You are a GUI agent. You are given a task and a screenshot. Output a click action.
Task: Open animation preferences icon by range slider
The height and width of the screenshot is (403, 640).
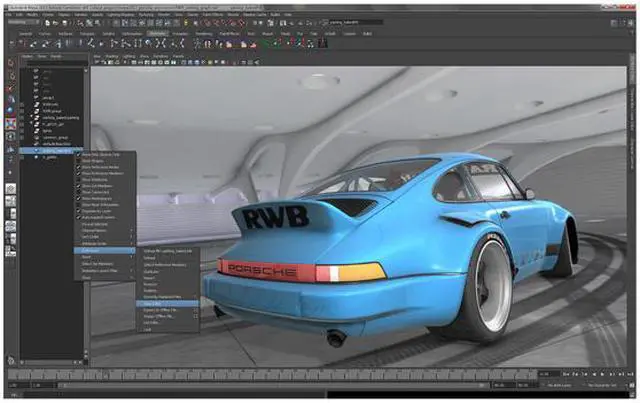coord(632,385)
